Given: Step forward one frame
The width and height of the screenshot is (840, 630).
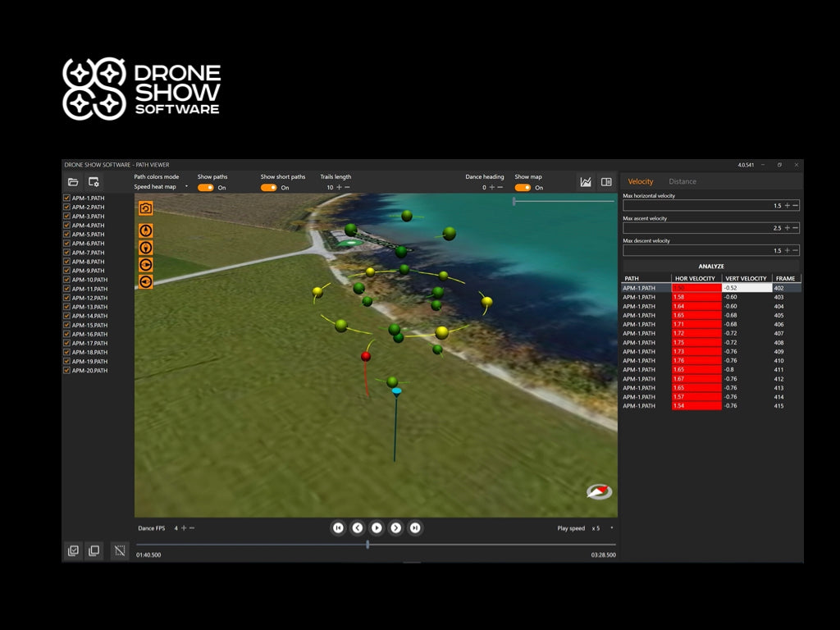Looking at the screenshot, I should [396, 527].
